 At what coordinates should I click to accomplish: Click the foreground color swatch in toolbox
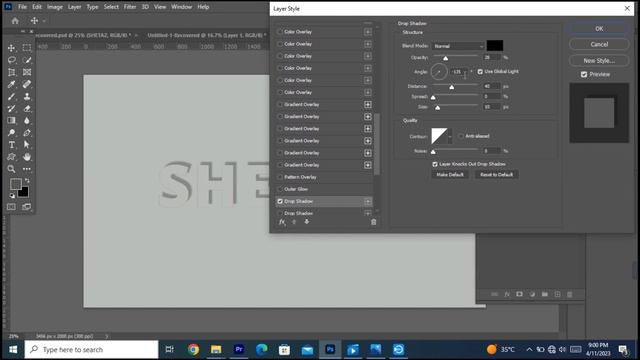pos(16,184)
